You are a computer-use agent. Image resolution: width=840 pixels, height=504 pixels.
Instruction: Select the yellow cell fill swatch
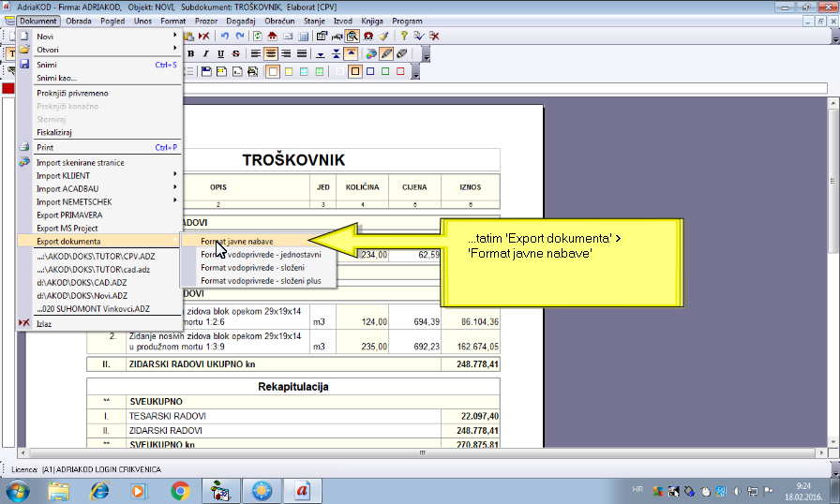[x=288, y=71]
